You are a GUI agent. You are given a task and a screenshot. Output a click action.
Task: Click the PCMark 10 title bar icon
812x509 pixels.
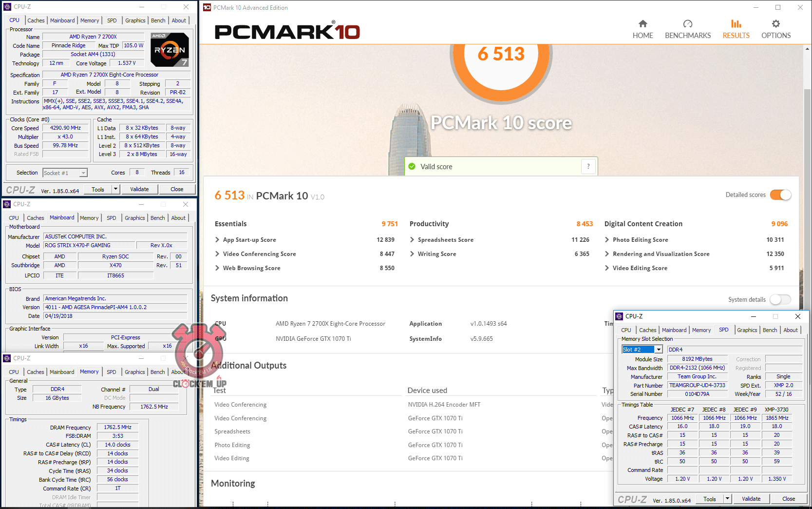coord(207,7)
